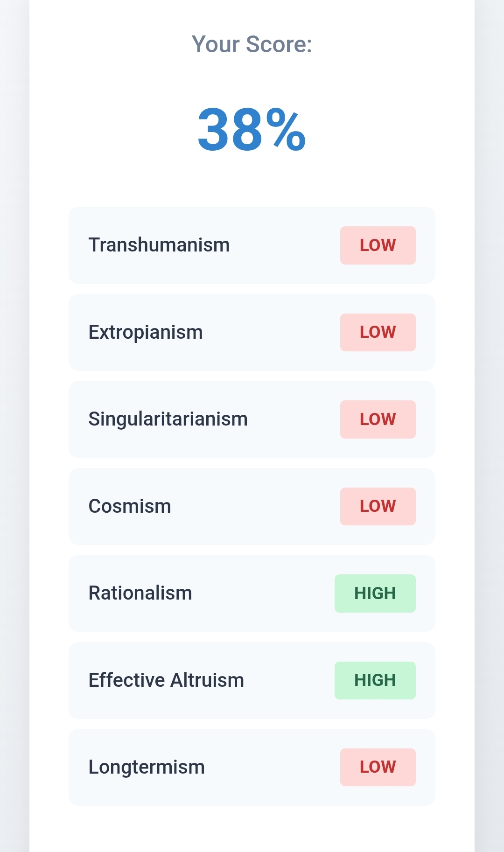The width and height of the screenshot is (504, 852).
Task: Click the LOW badge for Transhumanism
Action: click(378, 245)
